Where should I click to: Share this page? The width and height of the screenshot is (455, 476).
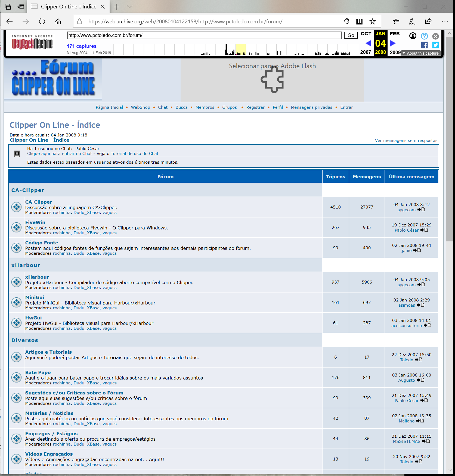pyautogui.click(x=428, y=21)
